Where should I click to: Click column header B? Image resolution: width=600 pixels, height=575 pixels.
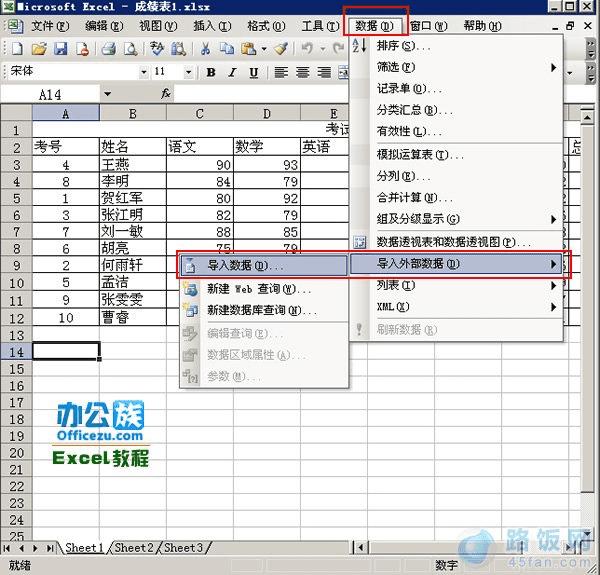(133, 113)
